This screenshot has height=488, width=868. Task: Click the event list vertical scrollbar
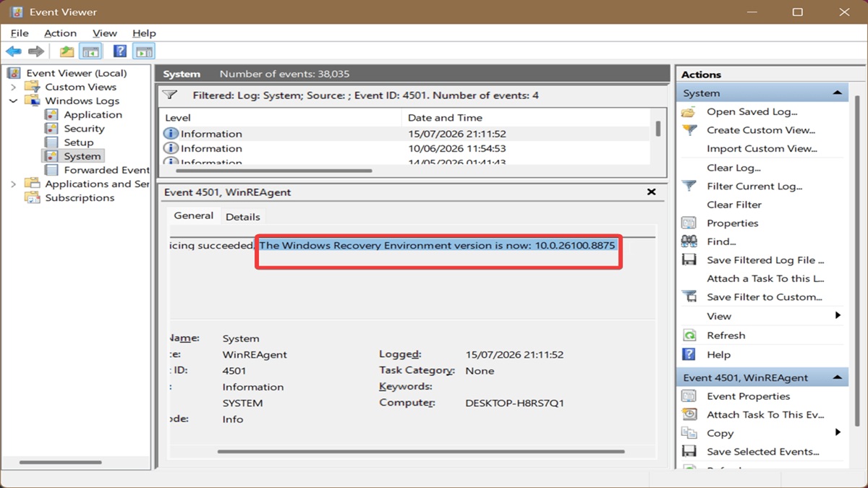click(x=658, y=129)
